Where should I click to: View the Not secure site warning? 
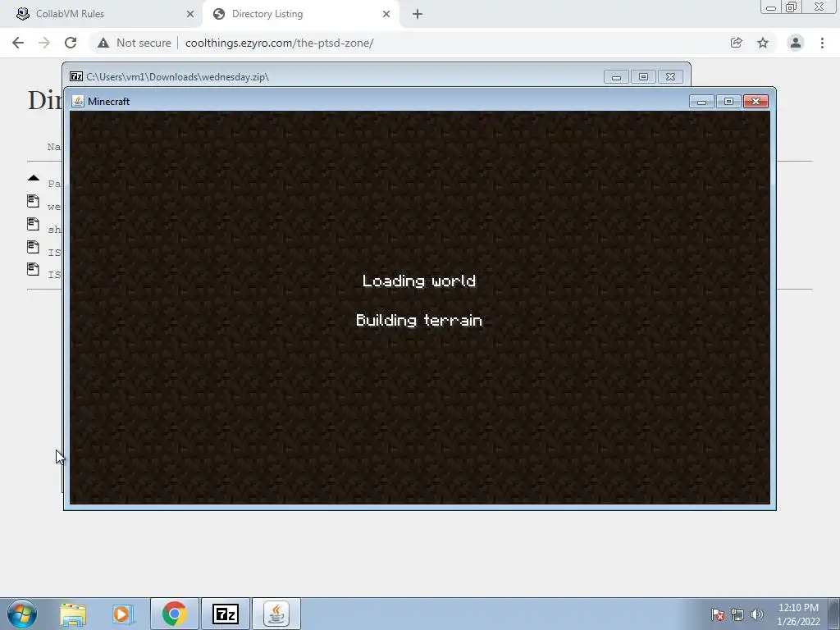[134, 43]
